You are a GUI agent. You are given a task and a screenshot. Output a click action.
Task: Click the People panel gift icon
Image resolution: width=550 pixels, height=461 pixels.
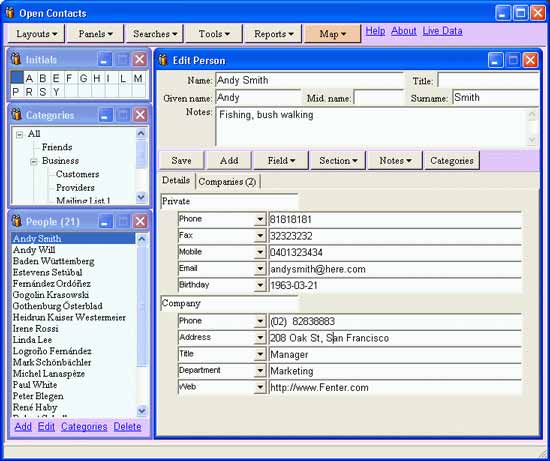click(x=16, y=221)
